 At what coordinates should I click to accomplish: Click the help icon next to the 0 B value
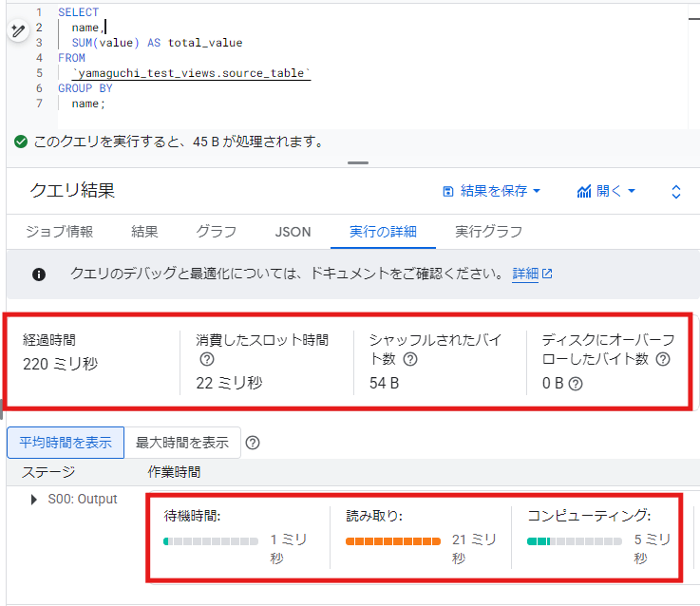pos(576,384)
